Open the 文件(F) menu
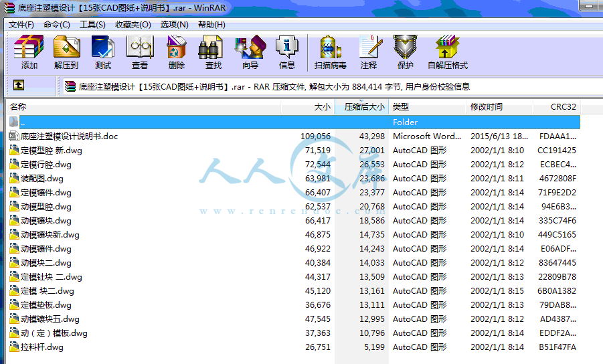The width and height of the screenshot is (603, 364). 21,25
